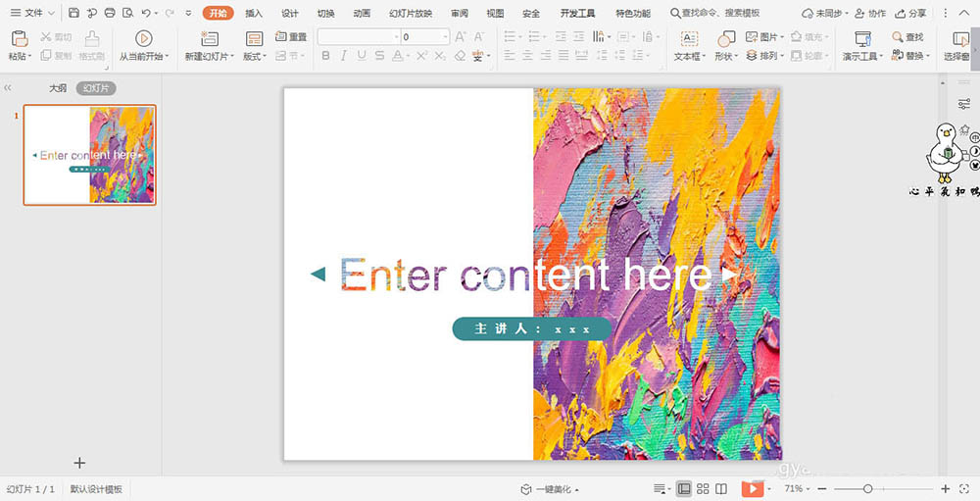The width and height of the screenshot is (980, 501).
Task: Open the 未同步 sync status menu
Action: pos(825,13)
